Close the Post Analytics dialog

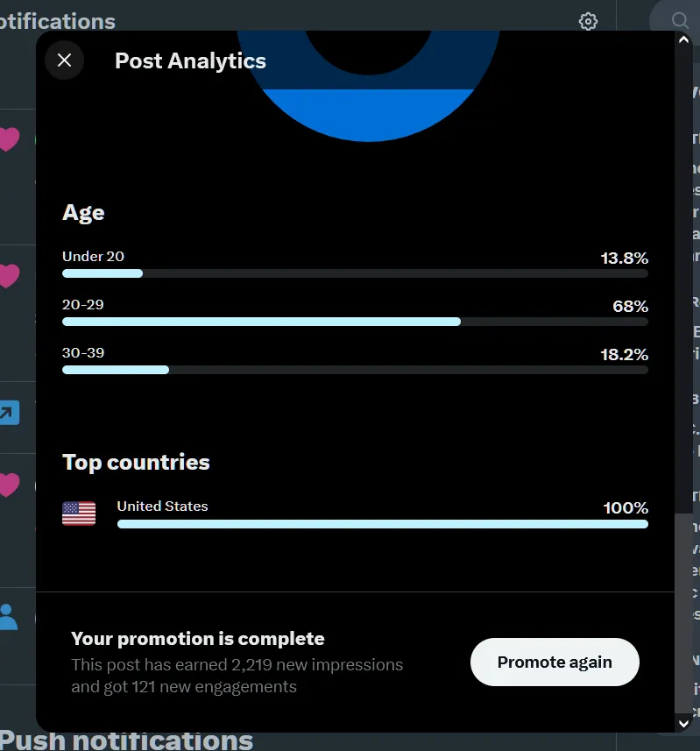[64, 60]
